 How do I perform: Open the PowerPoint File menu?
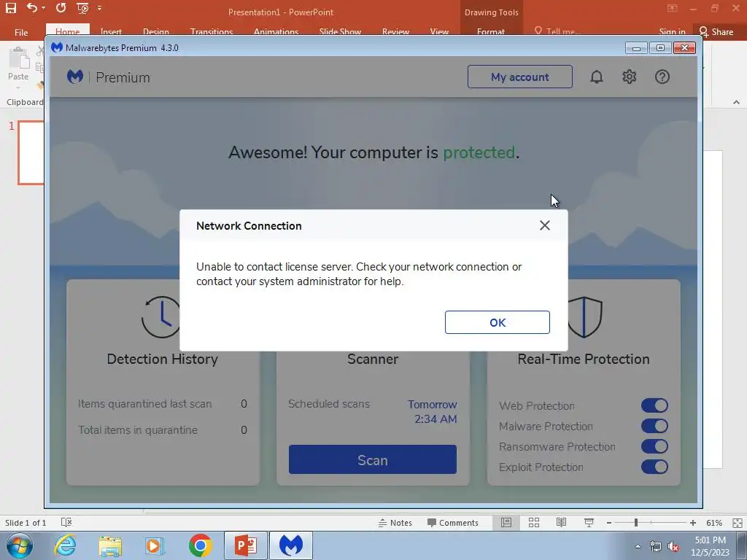tap(21, 32)
